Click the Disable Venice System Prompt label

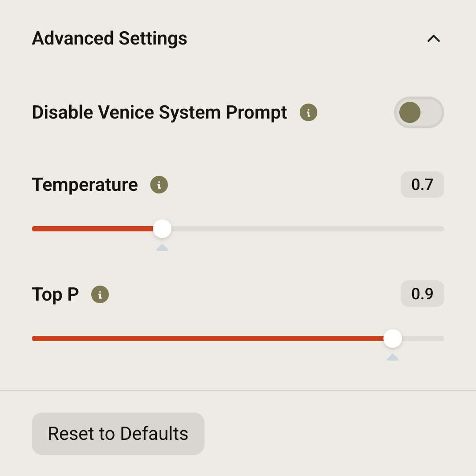point(159,112)
